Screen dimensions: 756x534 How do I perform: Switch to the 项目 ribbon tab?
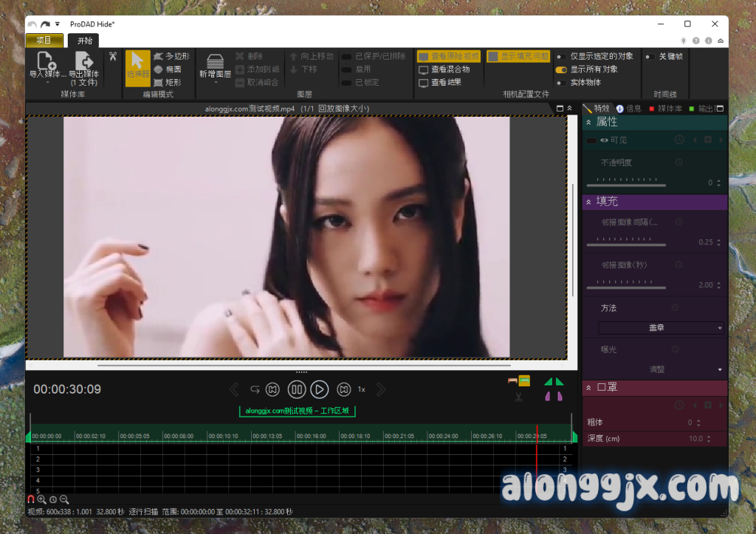point(44,41)
